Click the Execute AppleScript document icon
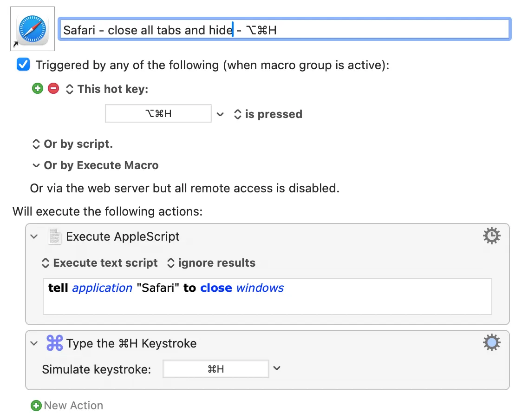The height and width of the screenshot is (420, 522). [x=55, y=236]
